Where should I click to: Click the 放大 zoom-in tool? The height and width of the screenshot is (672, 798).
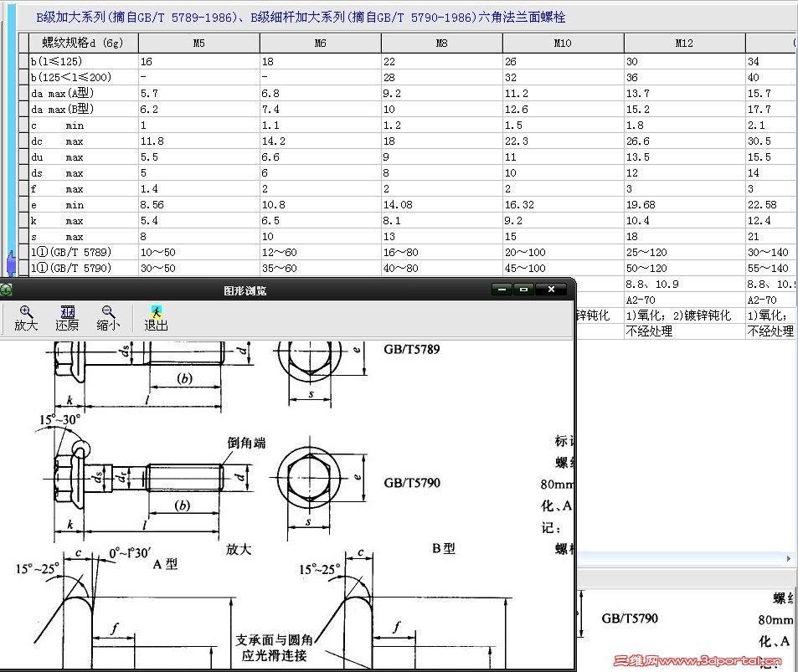(25, 319)
